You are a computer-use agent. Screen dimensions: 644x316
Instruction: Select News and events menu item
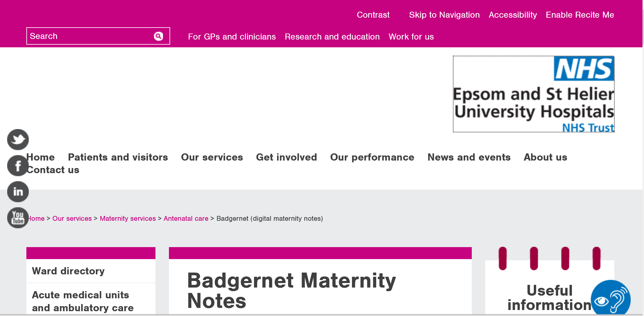pos(469,157)
